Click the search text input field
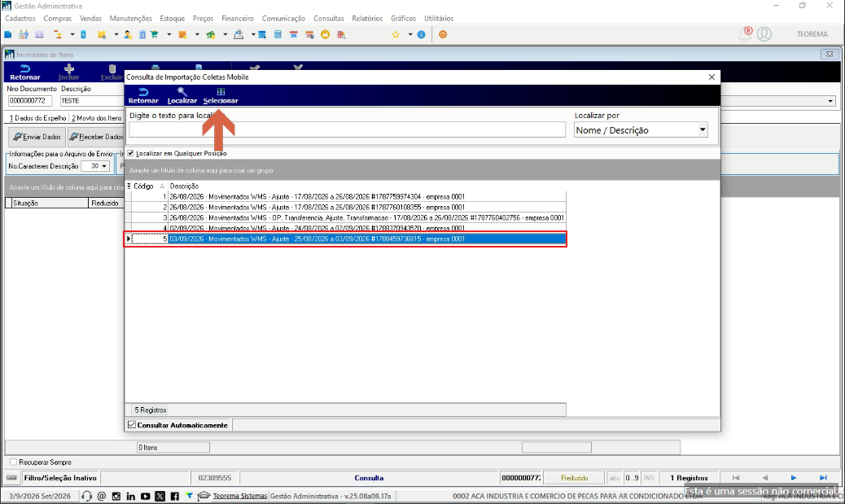This screenshot has height=504, width=845. [347, 129]
